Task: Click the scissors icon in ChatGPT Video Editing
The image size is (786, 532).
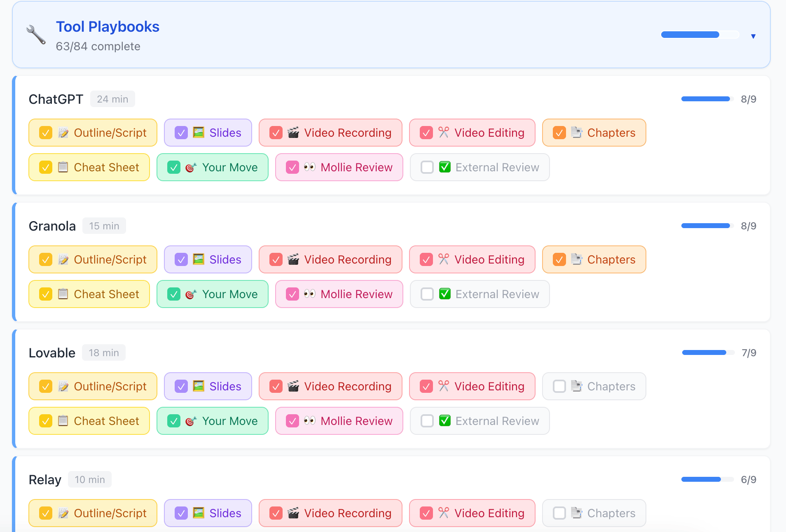Action: 444,133
